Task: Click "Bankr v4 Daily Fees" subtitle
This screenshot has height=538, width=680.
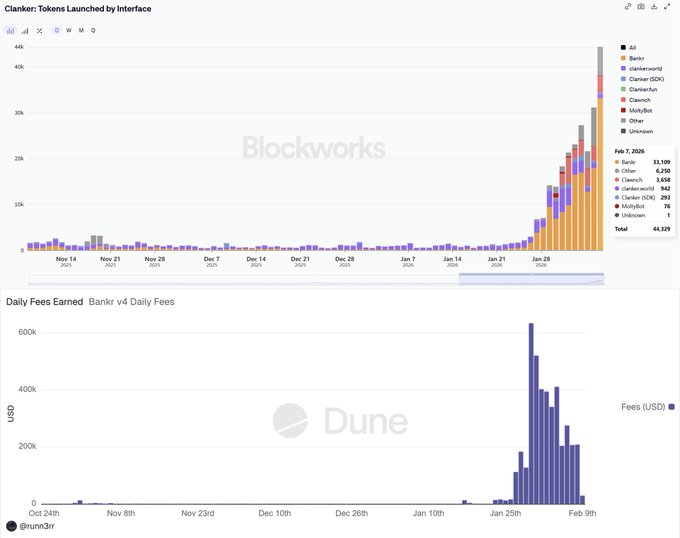Action: pos(131,302)
